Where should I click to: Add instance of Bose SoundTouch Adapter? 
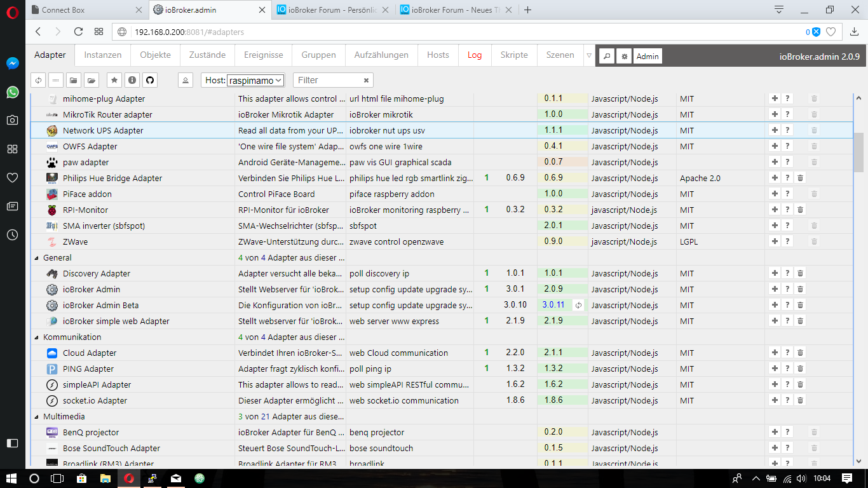tap(775, 448)
